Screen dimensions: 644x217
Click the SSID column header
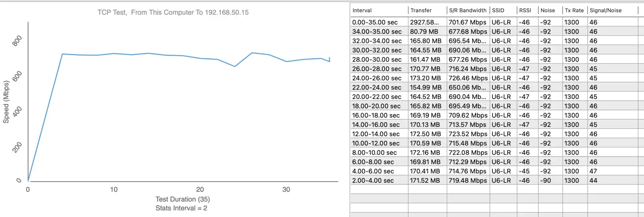[498, 11]
